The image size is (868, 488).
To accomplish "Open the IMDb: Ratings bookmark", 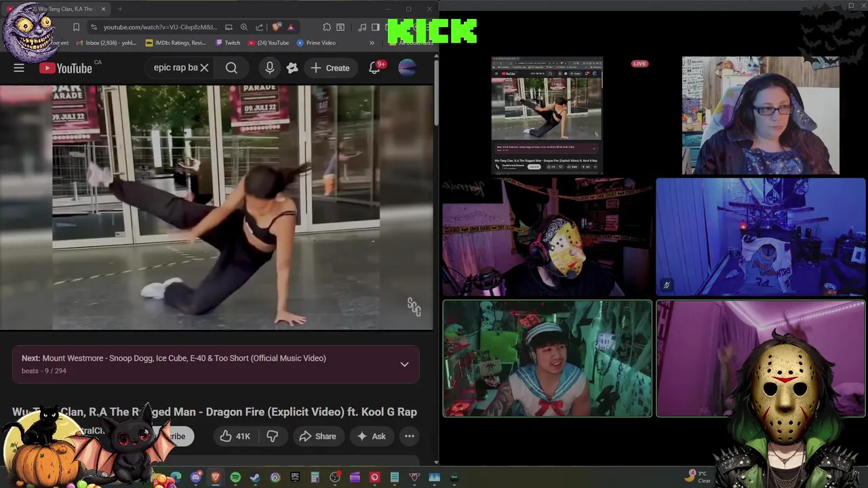I will pos(176,43).
